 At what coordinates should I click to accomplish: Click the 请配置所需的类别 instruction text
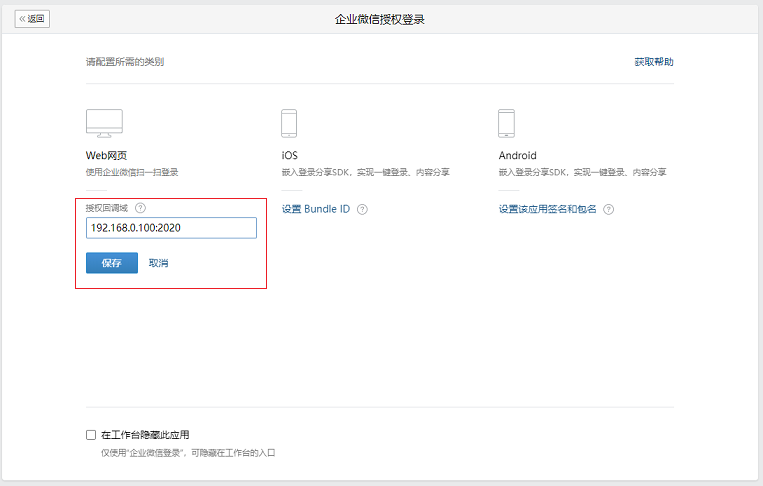(x=125, y=62)
